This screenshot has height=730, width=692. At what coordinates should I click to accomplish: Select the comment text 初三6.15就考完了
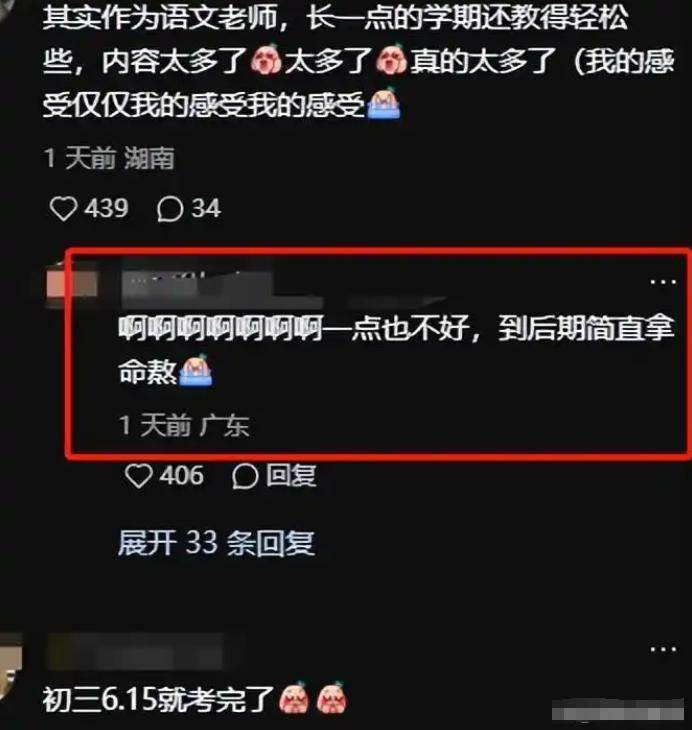click(158, 700)
